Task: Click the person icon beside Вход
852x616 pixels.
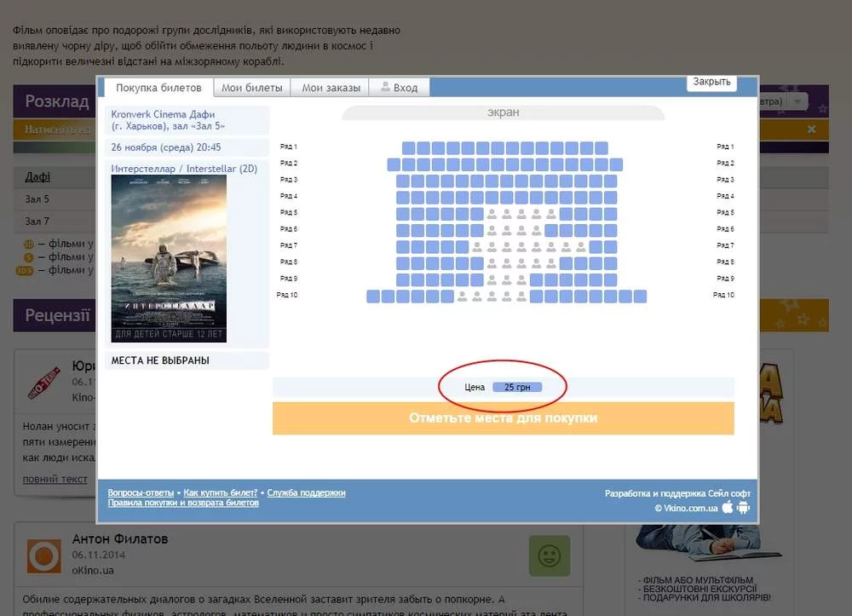Action: coord(385,86)
